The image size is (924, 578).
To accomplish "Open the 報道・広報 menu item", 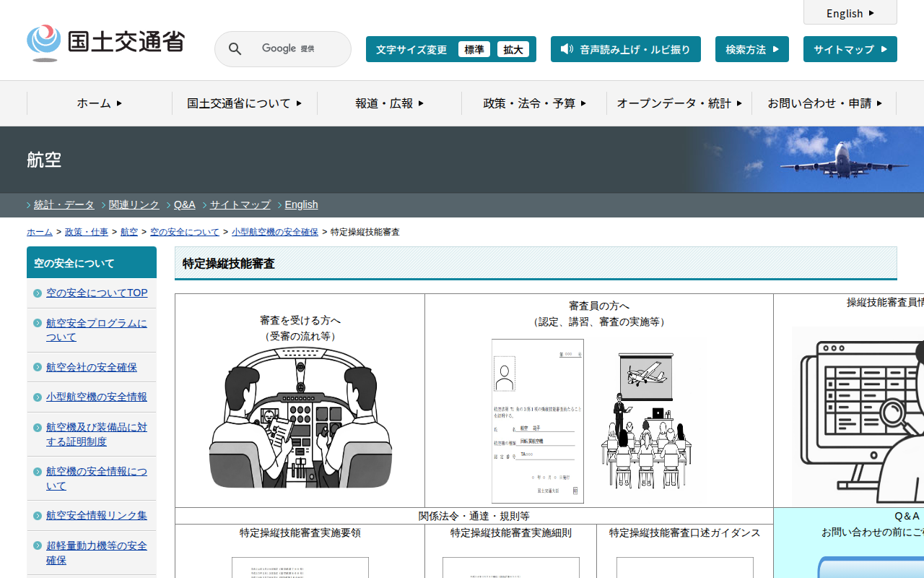I will pyautogui.click(x=389, y=103).
